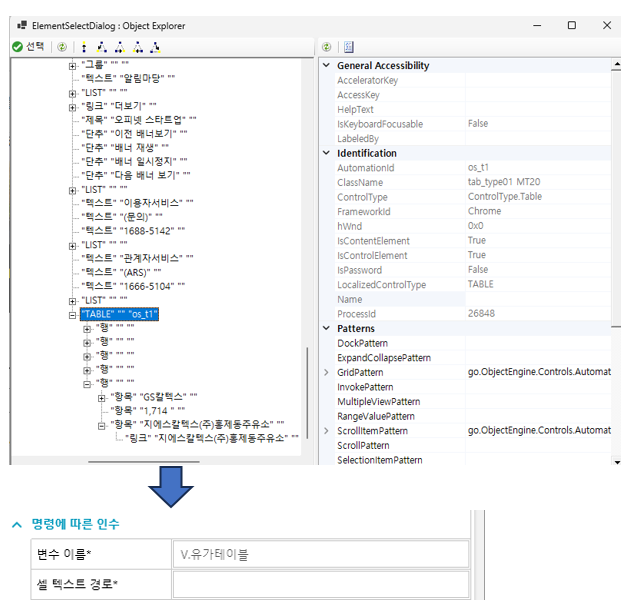Maximize the Object Explorer window
Screen dimensions: 634x609
tap(571, 25)
